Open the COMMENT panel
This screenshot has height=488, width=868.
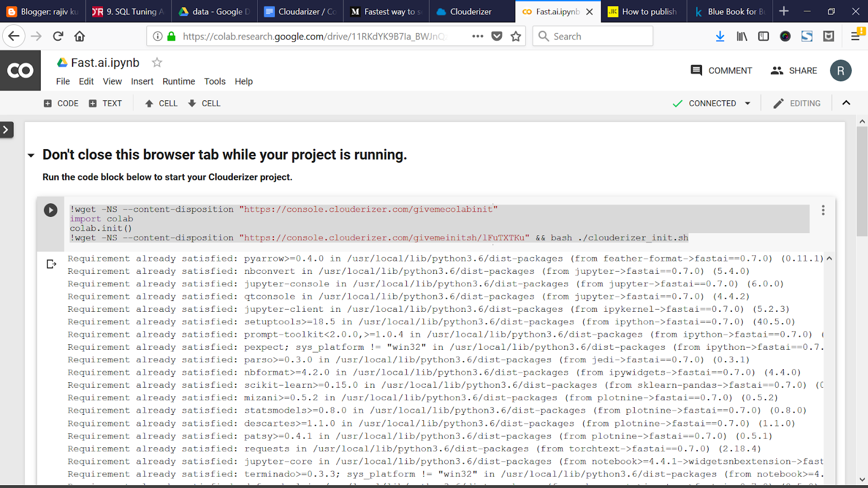click(721, 70)
